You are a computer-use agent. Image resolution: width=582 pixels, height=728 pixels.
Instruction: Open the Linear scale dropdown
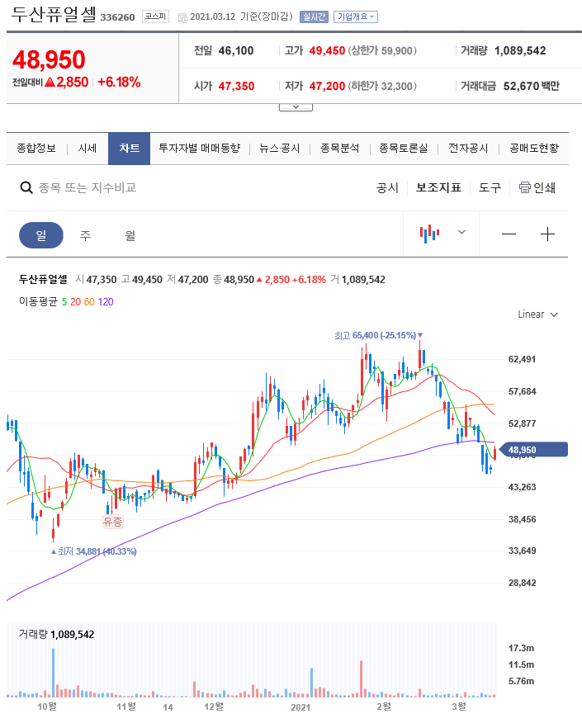537,314
